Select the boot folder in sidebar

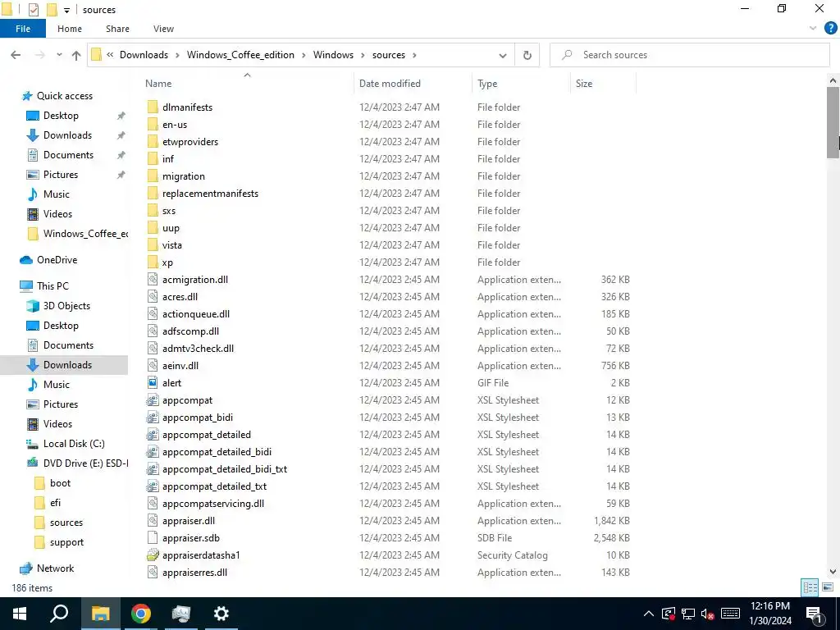(x=52, y=483)
